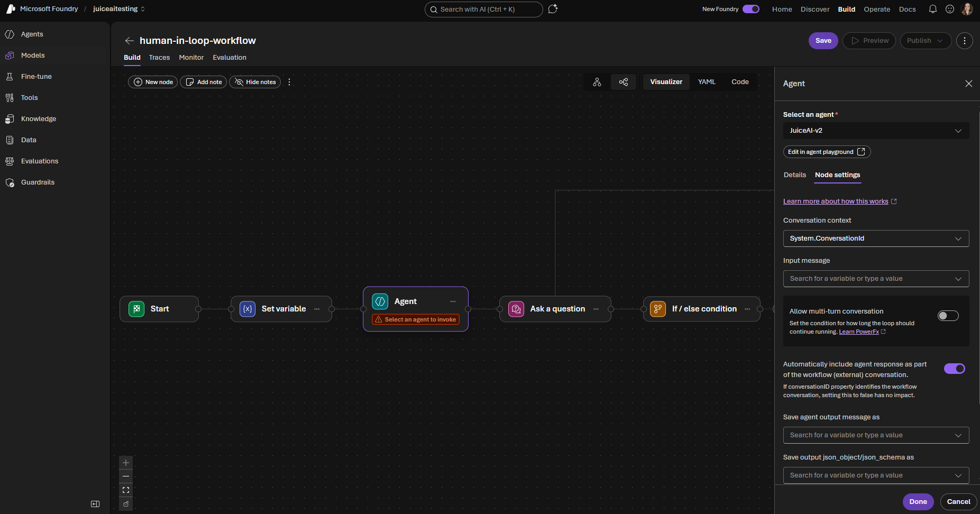Open the feedback smiley icon
This screenshot has width=980, height=514.
click(950, 9)
